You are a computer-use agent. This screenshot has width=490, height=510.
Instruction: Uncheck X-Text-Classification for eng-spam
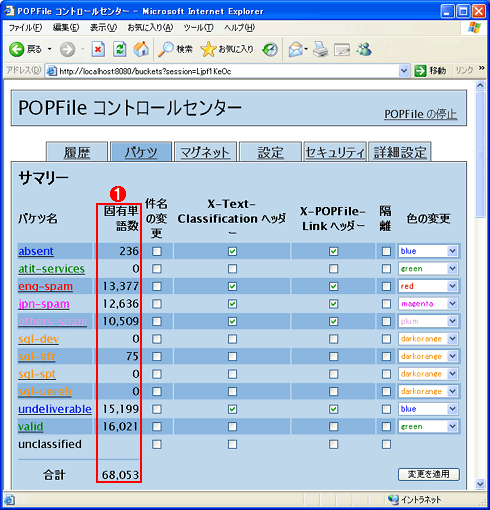click(x=233, y=286)
